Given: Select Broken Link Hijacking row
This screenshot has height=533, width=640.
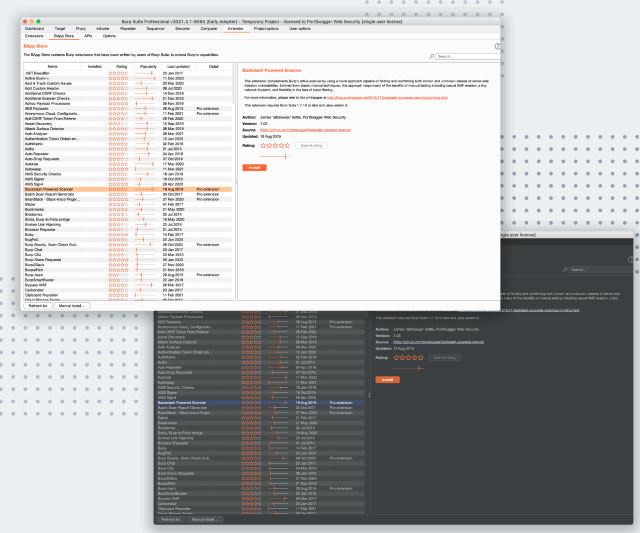Looking at the screenshot, I should (128, 224).
